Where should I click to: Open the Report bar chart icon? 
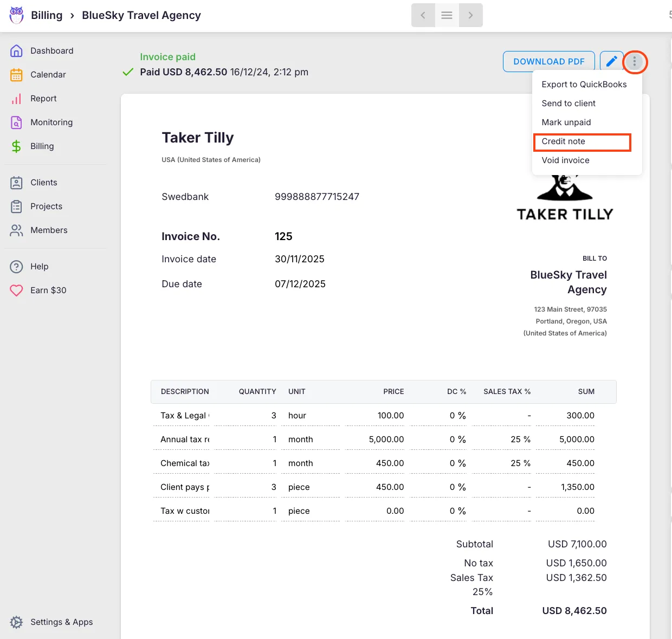point(16,99)
